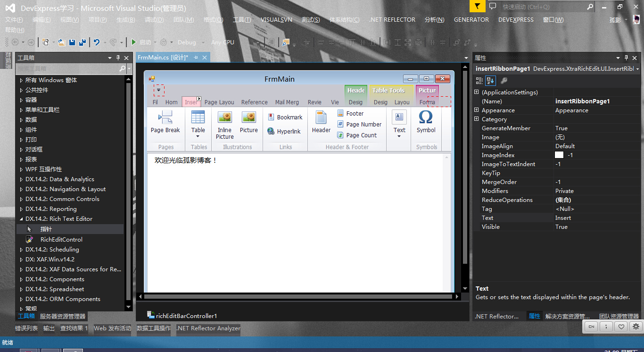Switch to References ribbon tab
Viewport: 644px width, 352px height.
pyautogui.click(x=255, y=102)
